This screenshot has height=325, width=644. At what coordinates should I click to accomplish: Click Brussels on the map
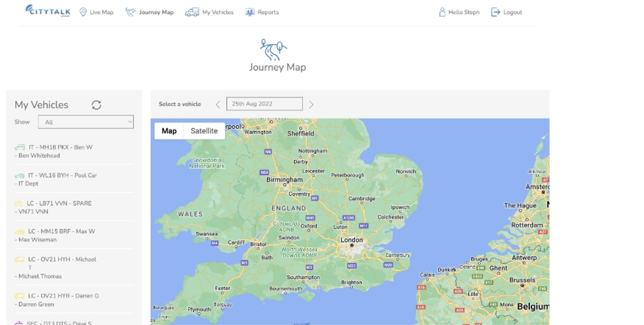pos(523,280)
